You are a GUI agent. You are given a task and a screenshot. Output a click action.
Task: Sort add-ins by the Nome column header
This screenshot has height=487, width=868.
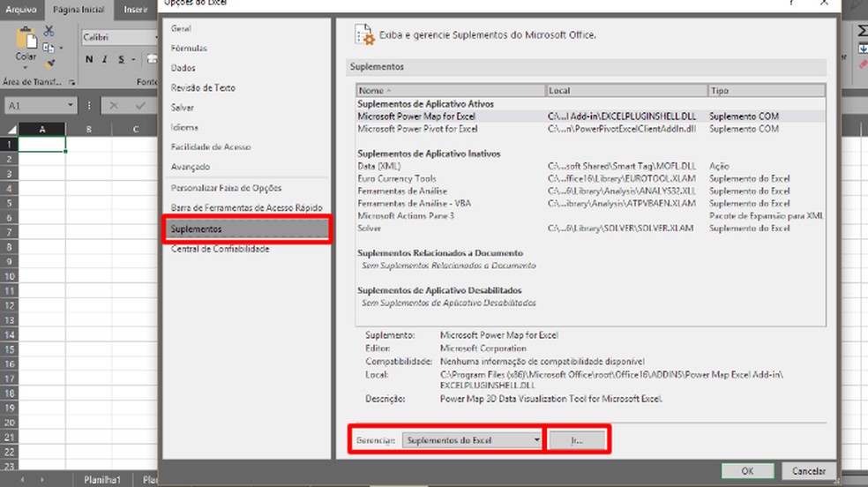(451, 90)
